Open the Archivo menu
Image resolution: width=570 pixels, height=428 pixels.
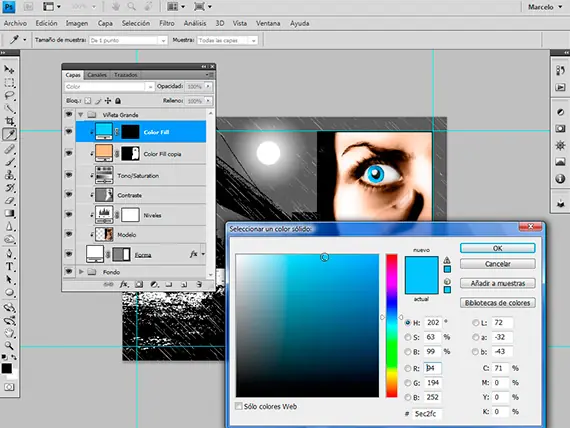[15, 23]
